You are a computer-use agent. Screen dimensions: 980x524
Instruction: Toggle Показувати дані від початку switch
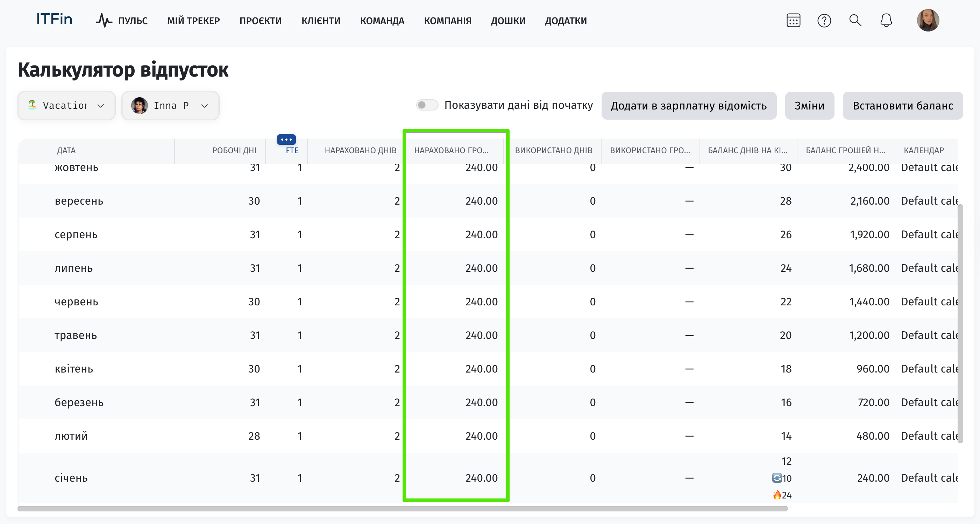pyautogui.click(x=427, y=105)
